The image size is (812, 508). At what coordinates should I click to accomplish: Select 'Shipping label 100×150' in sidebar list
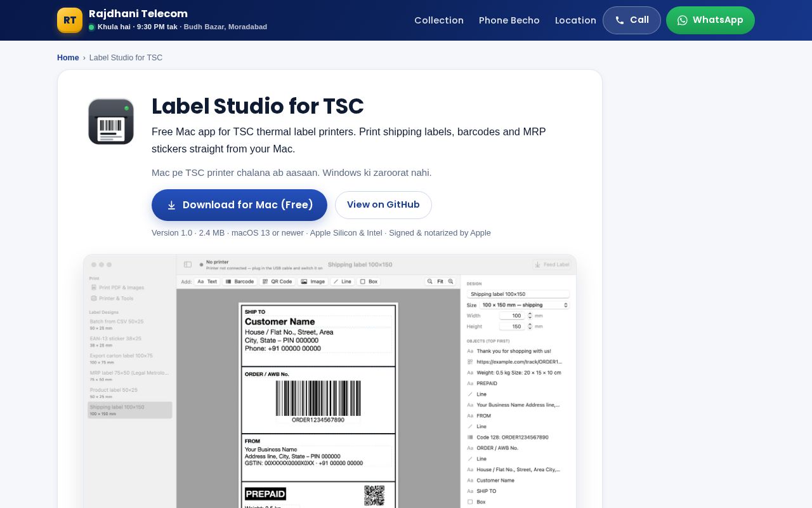coord(130,410)
